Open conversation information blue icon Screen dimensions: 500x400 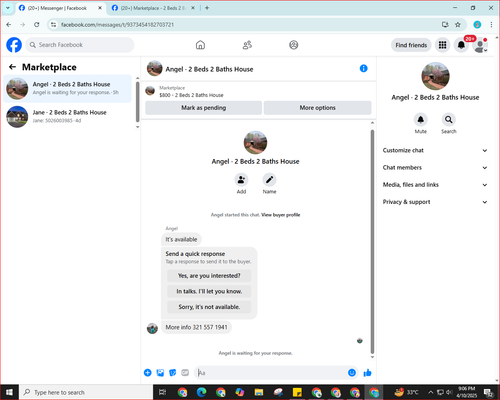(x=364, y=68)
